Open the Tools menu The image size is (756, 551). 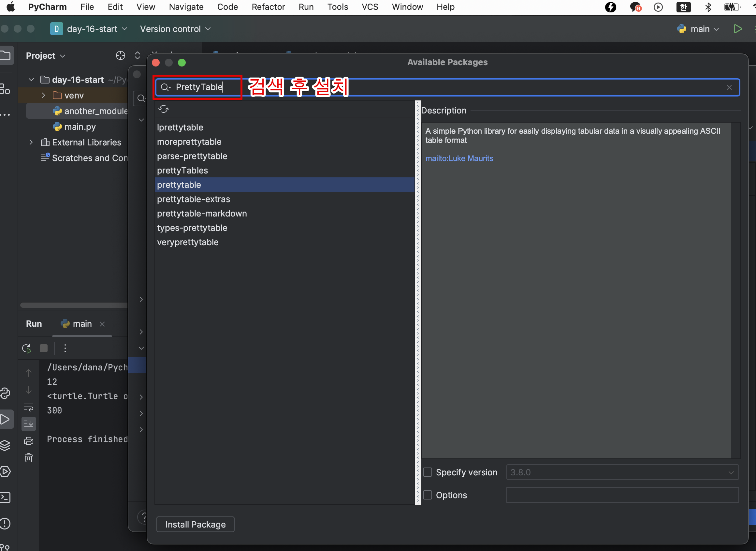tap(337, 7)
